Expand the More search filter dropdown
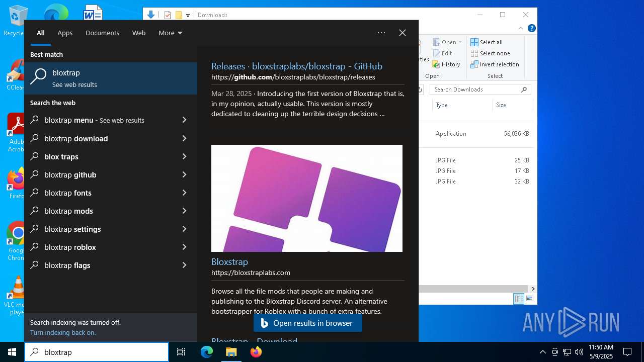This screenshot has width=644, height=362. (170, 33)
